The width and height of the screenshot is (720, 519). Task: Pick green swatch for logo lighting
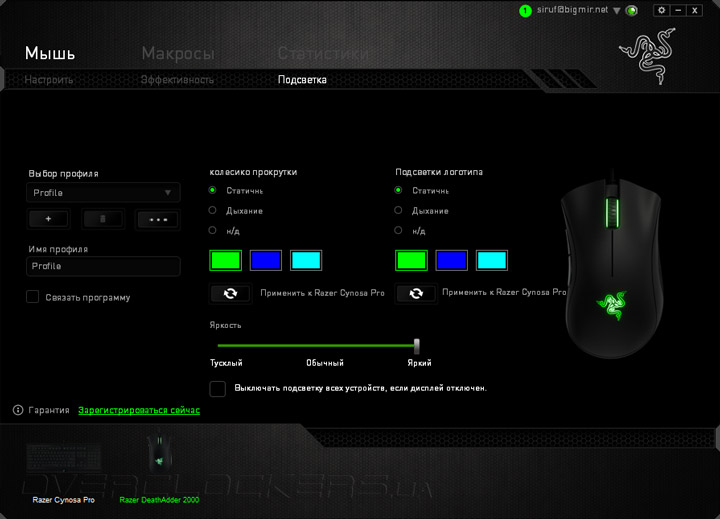point(411,260)
